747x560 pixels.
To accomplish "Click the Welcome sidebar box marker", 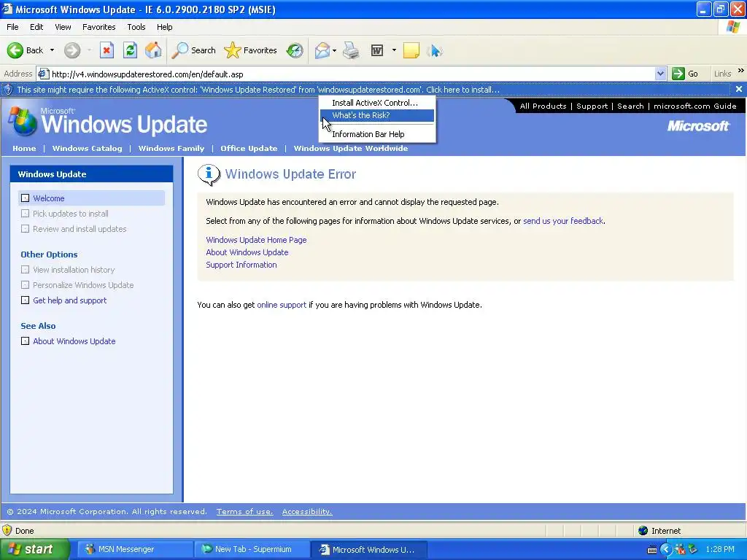I will 26,198.
